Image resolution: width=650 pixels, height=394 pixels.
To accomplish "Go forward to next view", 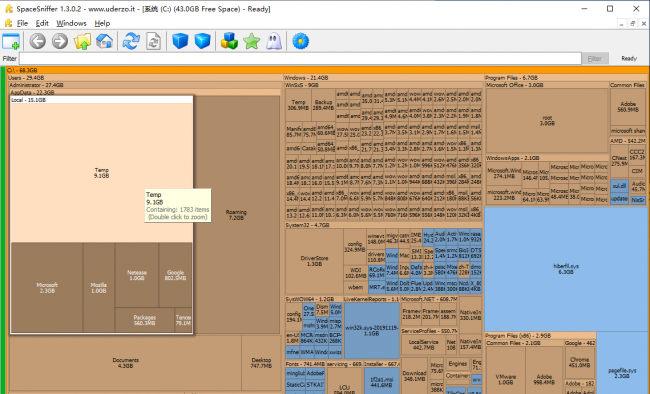I will [60, 41].
